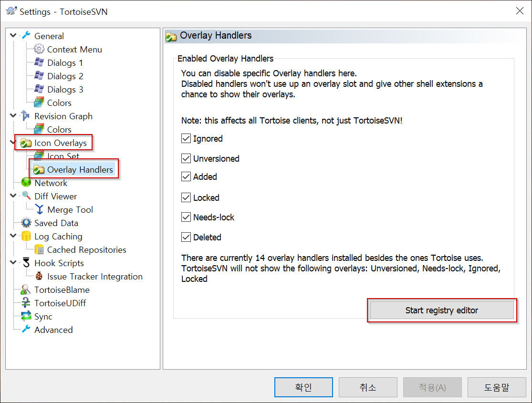Screen dimensions: 532x403
Task: Toggle the Added overlay checkbox
Action: pyautogui.click(x=186, y=177)
